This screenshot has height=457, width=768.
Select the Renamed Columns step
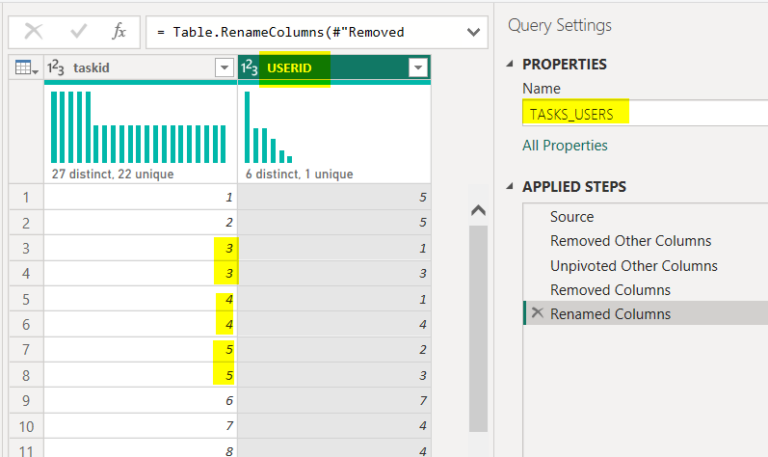[646, 313]
